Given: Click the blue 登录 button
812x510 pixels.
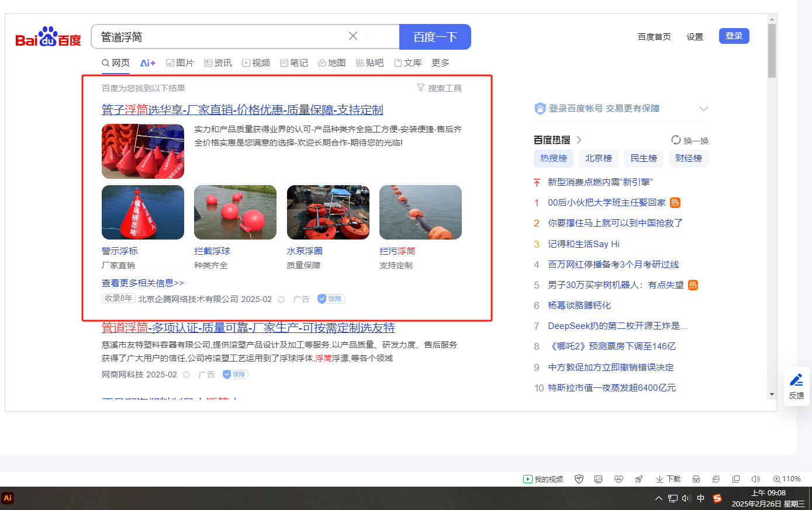Looking at the screenshot, I should click(x=734, y=36).
